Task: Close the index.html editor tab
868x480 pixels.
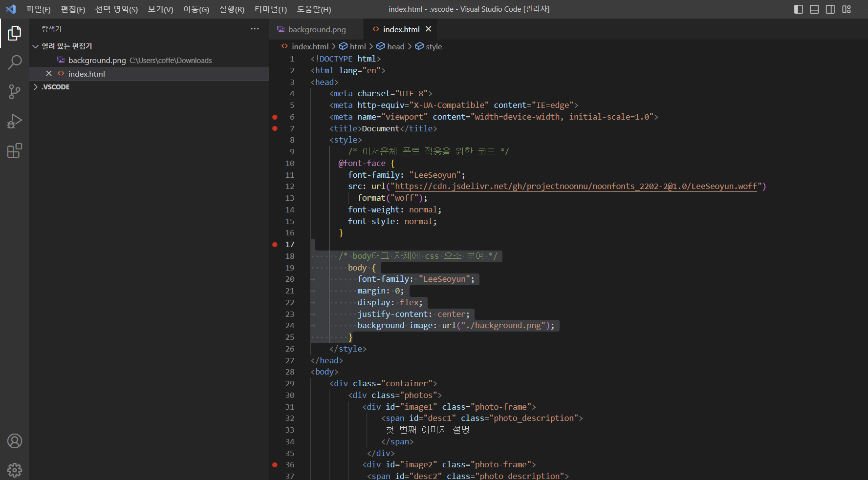Action: (x=428, y=29)
